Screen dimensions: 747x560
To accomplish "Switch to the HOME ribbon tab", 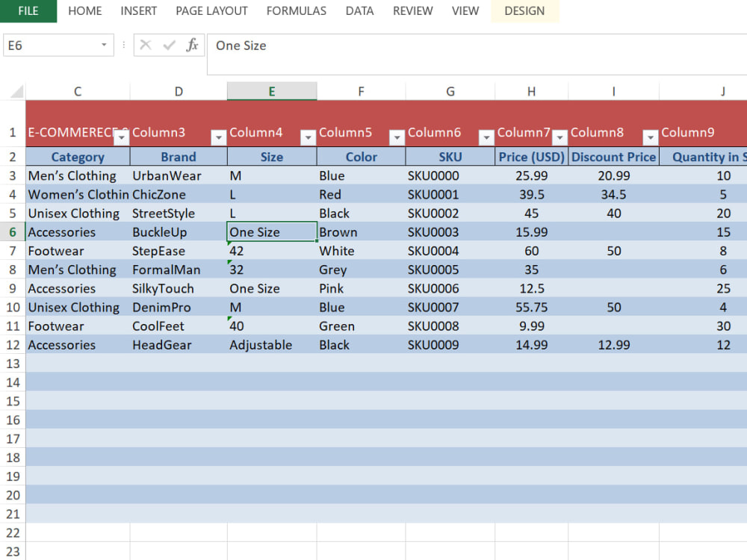I will tap(85, 11).
